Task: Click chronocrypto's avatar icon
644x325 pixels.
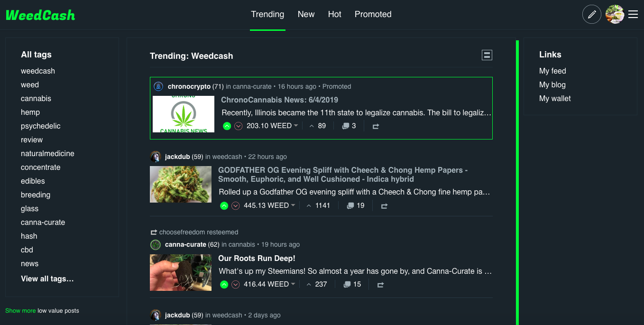Action: pos(158,87)
